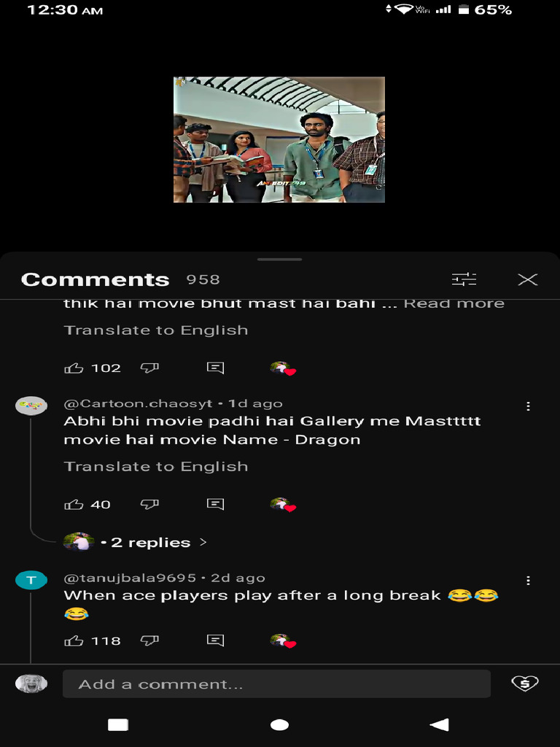Screen dimensions: 560x747
Task: Dislike the Cartoon.chaosyt comment
Action: pos(149,504)
